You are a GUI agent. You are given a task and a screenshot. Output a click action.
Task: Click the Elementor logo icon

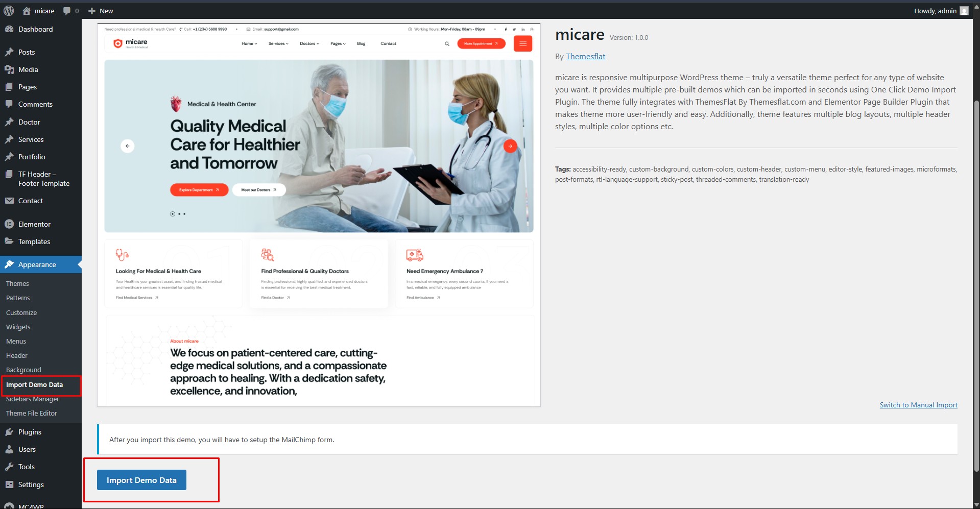[x=9, y=224]
